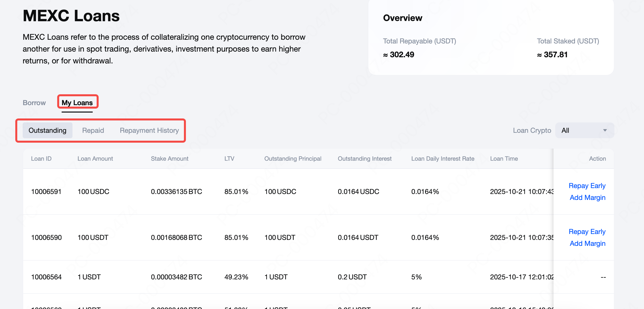Open the Repayment History filter
Viewport: 644px width, 309px height.
(149, 130)
